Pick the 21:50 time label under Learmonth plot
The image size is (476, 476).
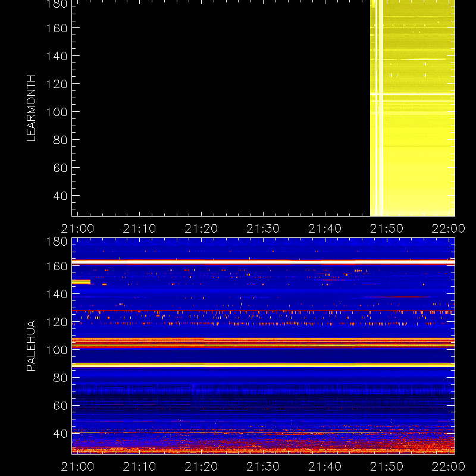click(387, 228)
